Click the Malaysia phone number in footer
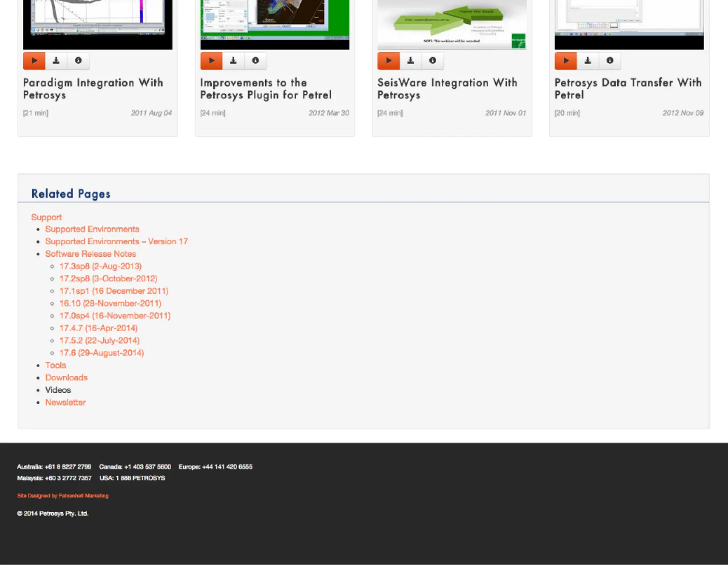Screen dimensions: 728x565 54,478
